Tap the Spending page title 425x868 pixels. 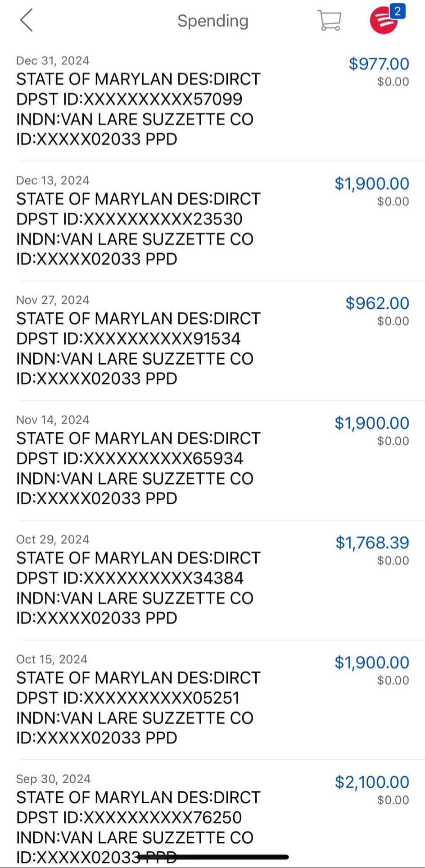click(x=212, y=21)
